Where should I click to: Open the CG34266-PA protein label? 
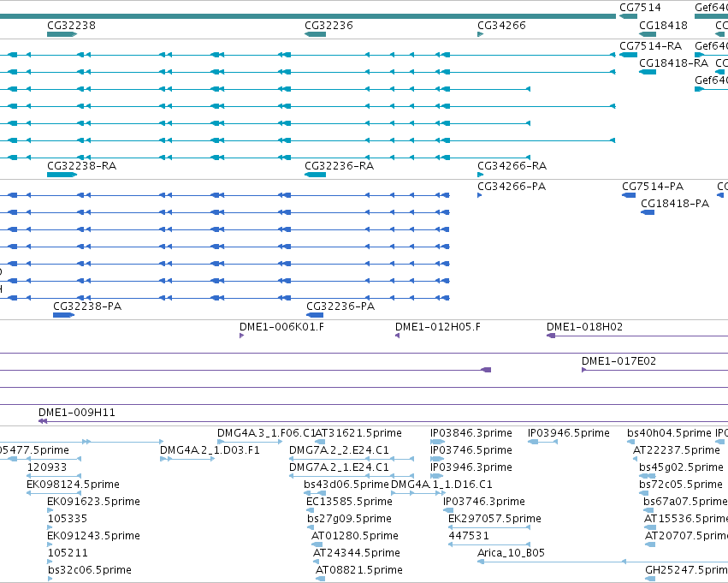[512, 187]
